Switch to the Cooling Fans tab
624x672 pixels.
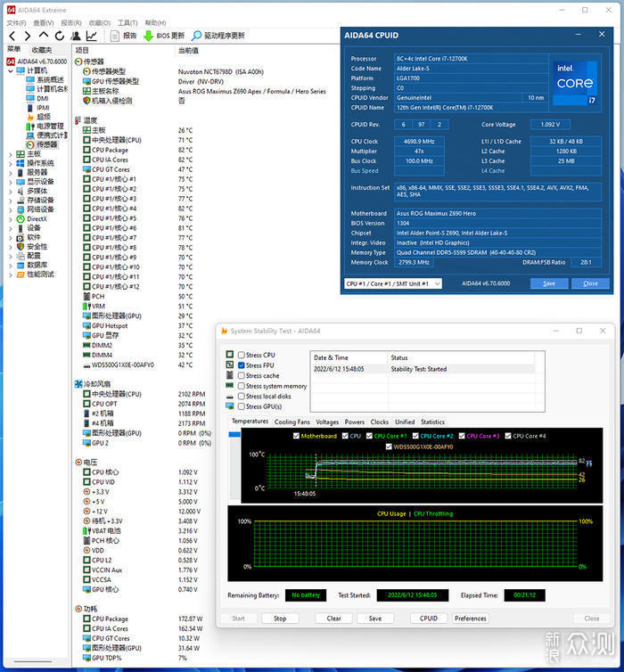[291, 422]
